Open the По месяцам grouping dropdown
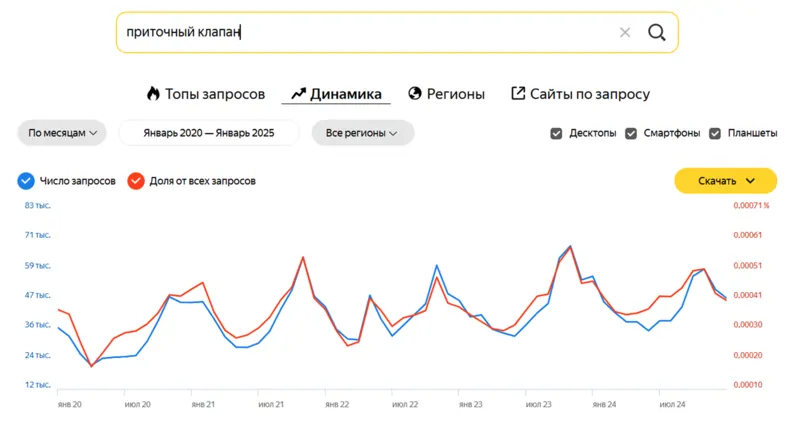The image size is (800, 428). pos(62,133)
